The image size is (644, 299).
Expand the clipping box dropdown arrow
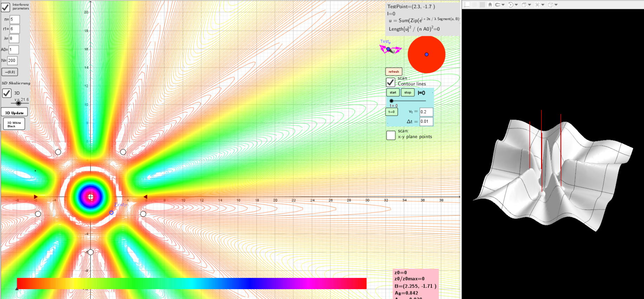(543, 5)
